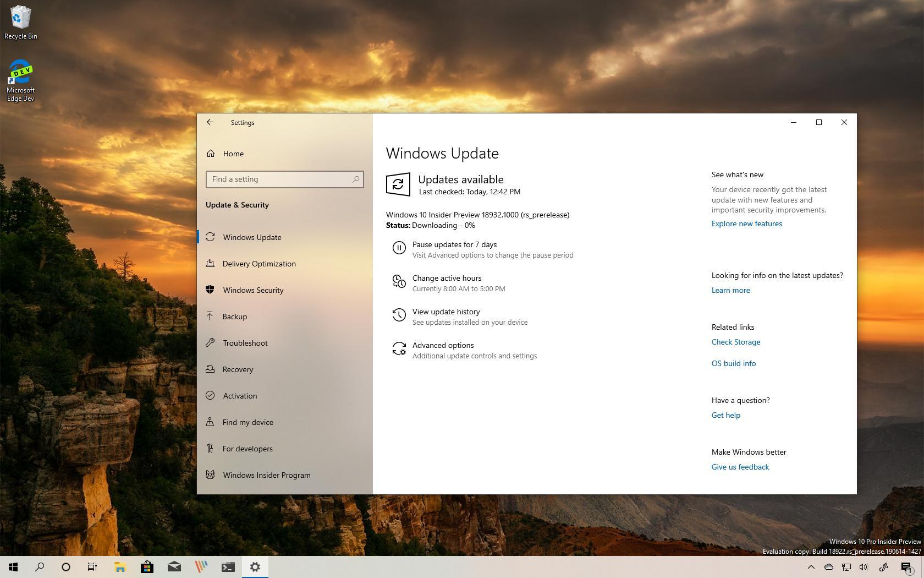
Task: Click the update history icon
Action: coord(399,315)
